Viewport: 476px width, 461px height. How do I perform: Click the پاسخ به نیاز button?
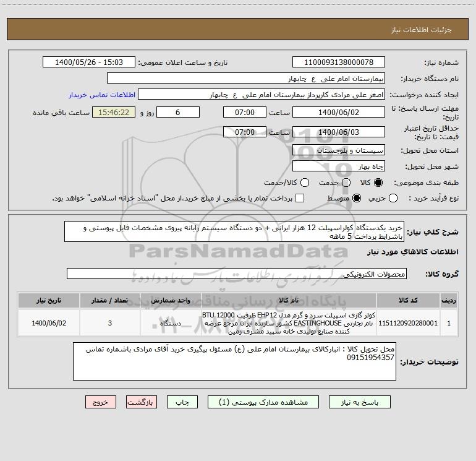pos(359,402)
